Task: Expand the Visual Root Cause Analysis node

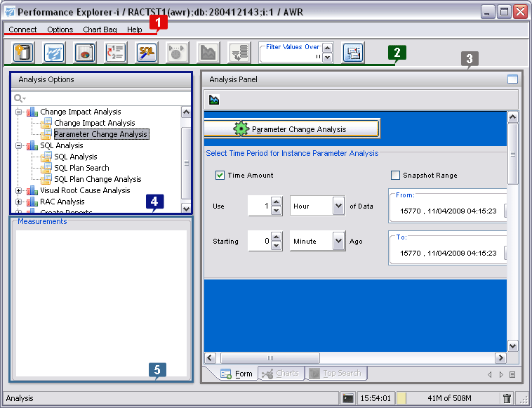Action: point(19,190)
